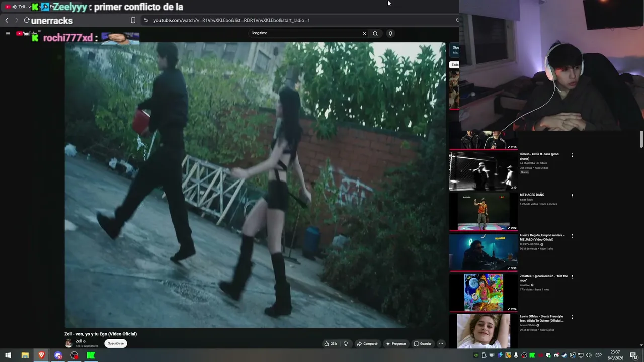Viewport: 644px width, 362px height.
Task: Open the Zell channel name link
Action: (79, 341)
